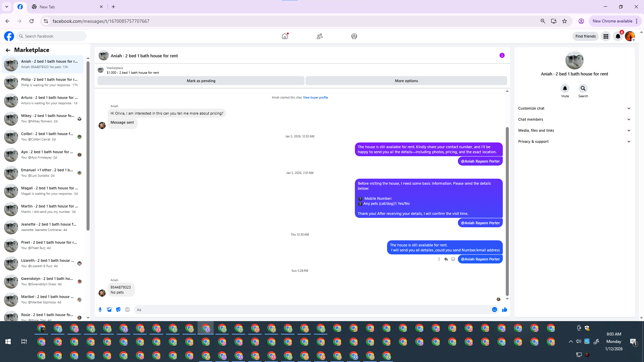Image resolution: width=644 pixels, height=362 pixels.
Task: Click the message input field
Action: [312, 310]
